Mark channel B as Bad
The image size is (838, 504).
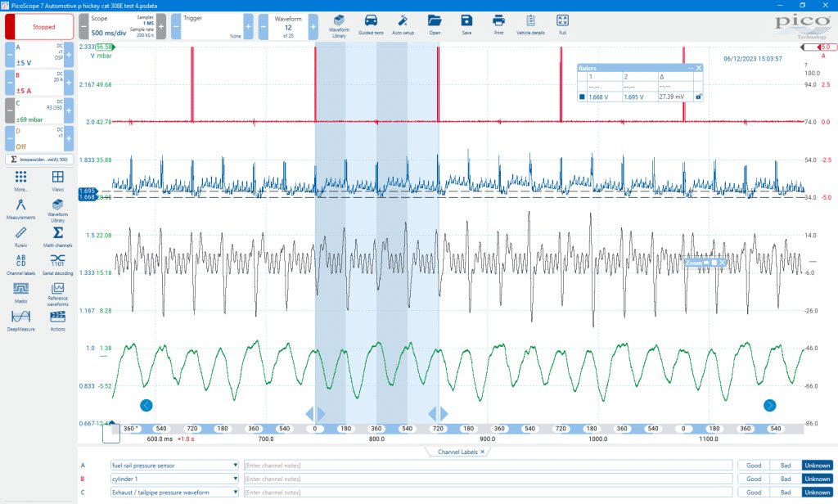pos(786,479)
